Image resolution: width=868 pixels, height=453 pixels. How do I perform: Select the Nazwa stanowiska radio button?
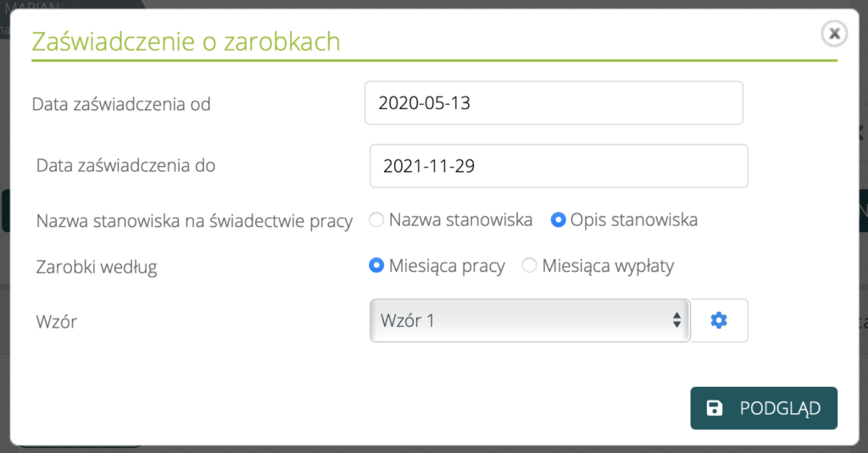377,220
